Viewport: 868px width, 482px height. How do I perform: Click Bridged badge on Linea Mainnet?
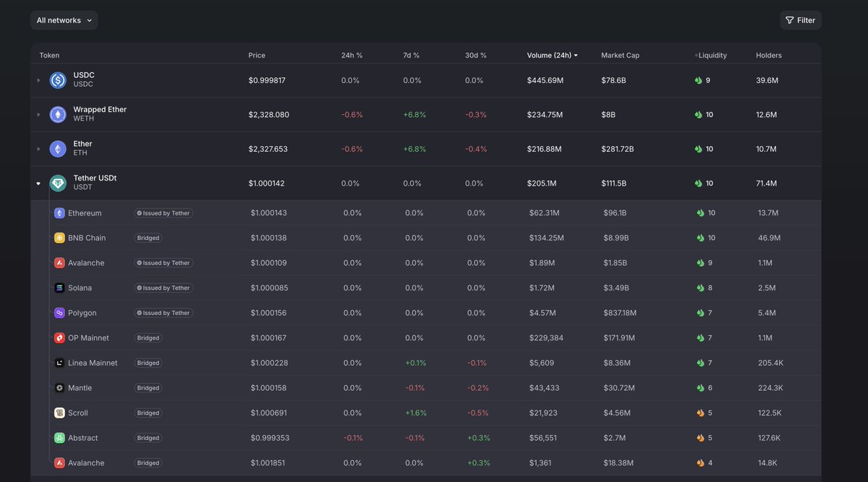click(148, 363)
